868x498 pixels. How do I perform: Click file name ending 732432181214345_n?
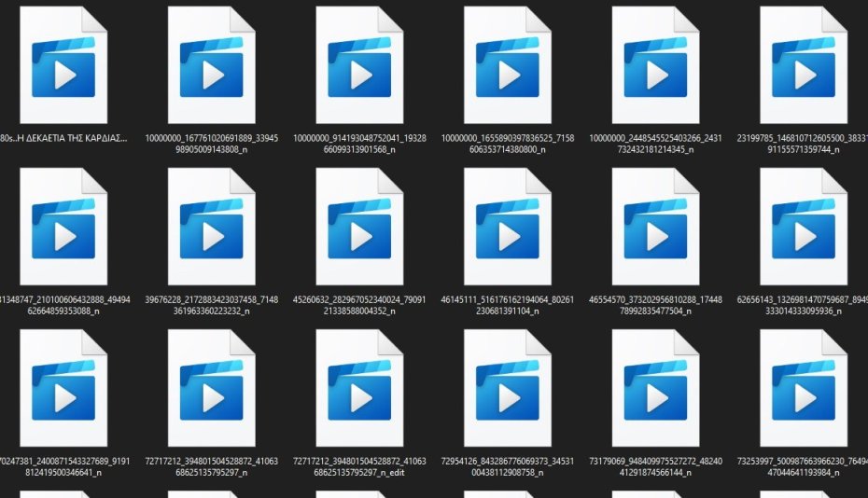click(655, 144)
